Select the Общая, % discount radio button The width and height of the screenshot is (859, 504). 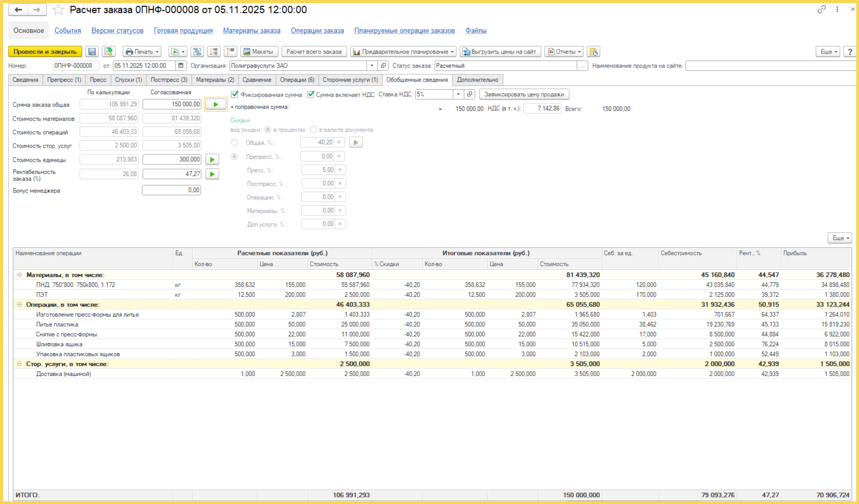pyautogui.click(x=235, y=142)
